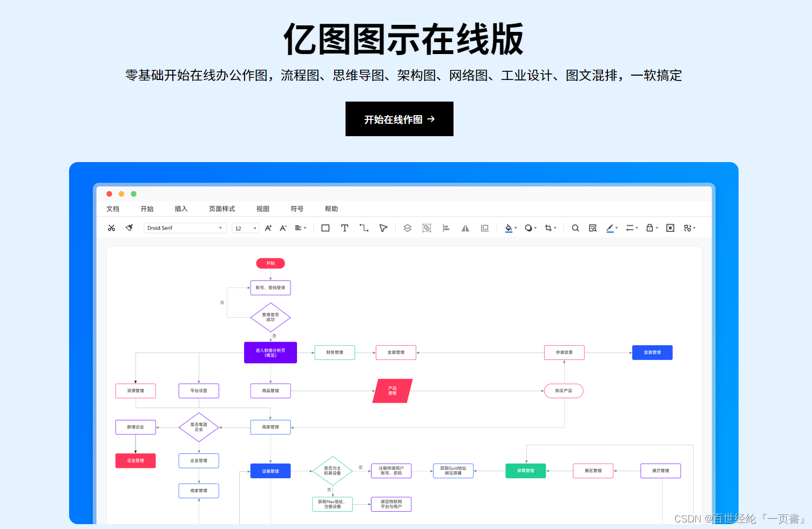Select the red 开始 flowchart node

(270, 263)
